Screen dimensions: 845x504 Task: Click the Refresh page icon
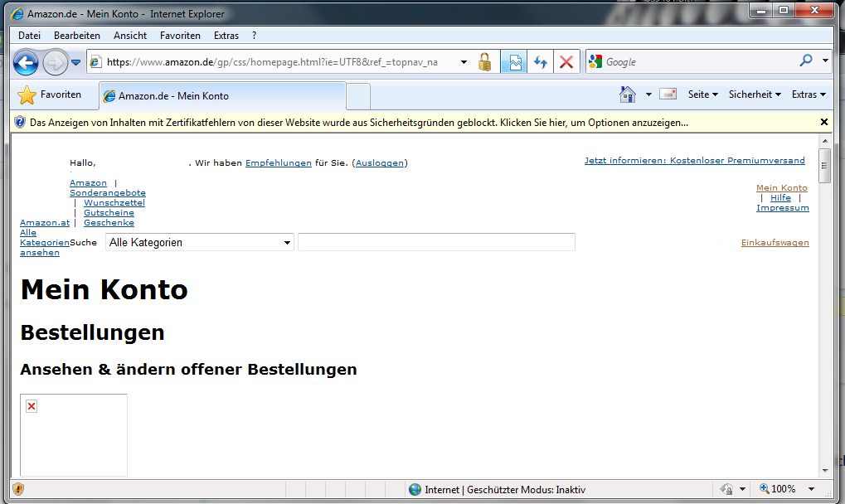[x=541, y=62]
